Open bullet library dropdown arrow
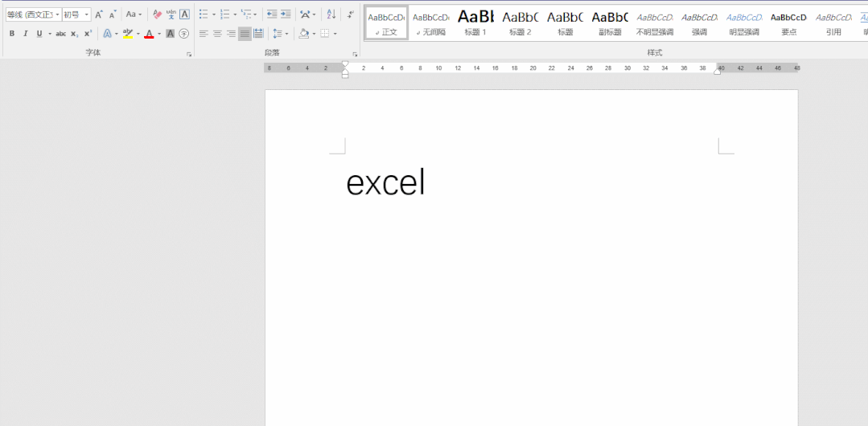This screenshot has width=868, height=426. click(x=214, y=14)
